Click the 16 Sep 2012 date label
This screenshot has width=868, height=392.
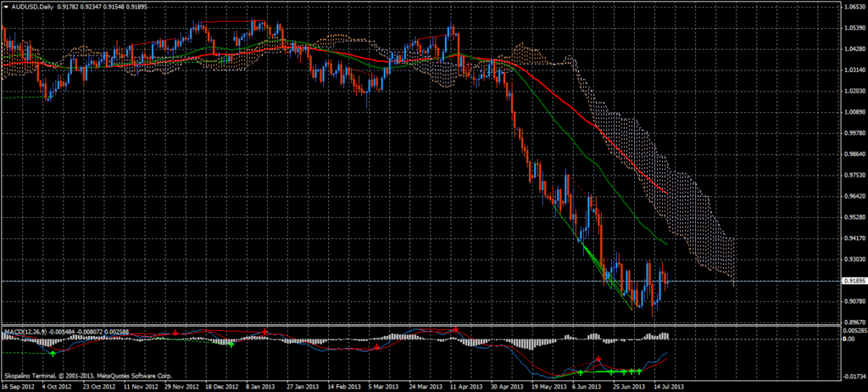pos(18,385)
